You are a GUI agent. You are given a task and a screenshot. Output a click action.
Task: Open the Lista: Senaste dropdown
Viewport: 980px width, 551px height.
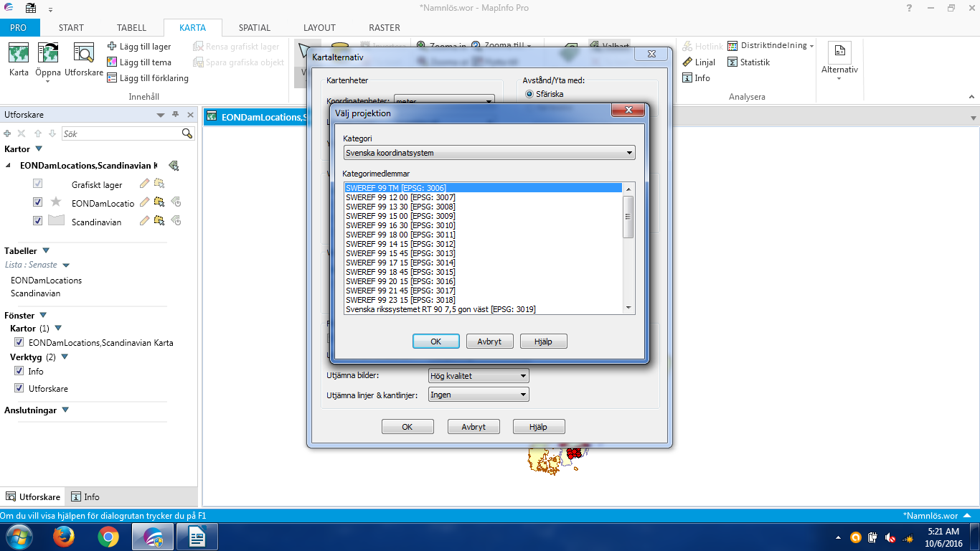(66, 265)
